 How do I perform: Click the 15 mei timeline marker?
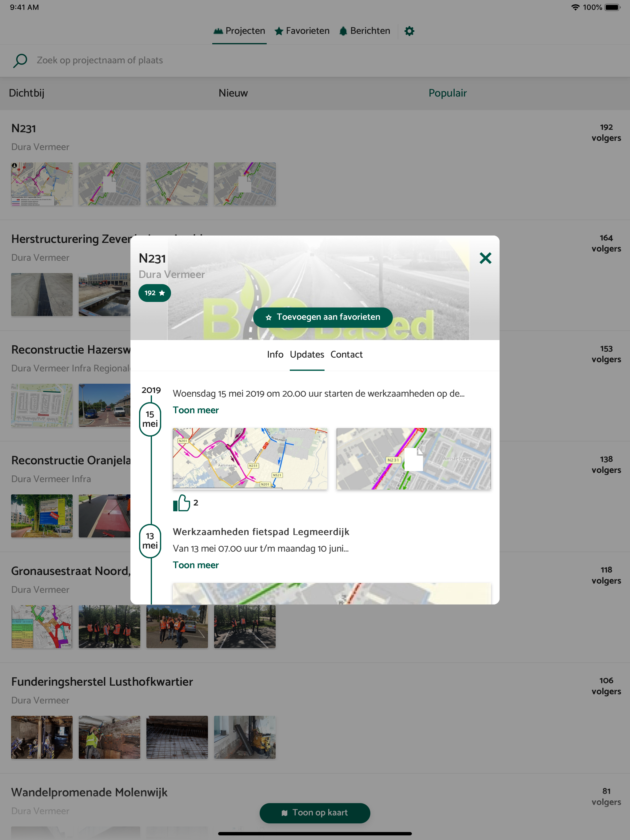(150, 419)
